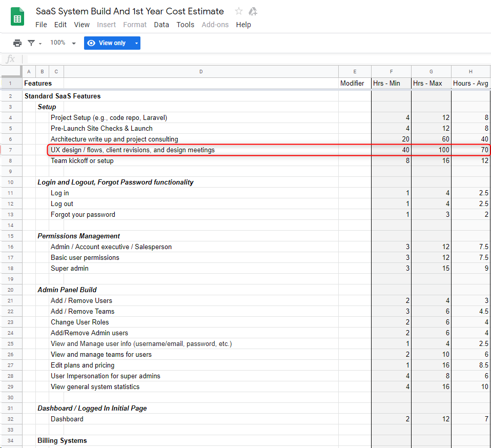
Task: Open the Edit menu
Action: [x=60, y=25]
